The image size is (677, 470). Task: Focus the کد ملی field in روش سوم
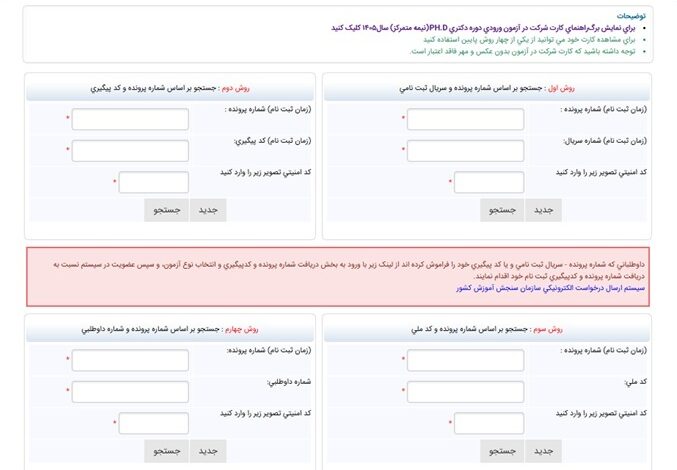pyautogui.click(x=451, y=392)
